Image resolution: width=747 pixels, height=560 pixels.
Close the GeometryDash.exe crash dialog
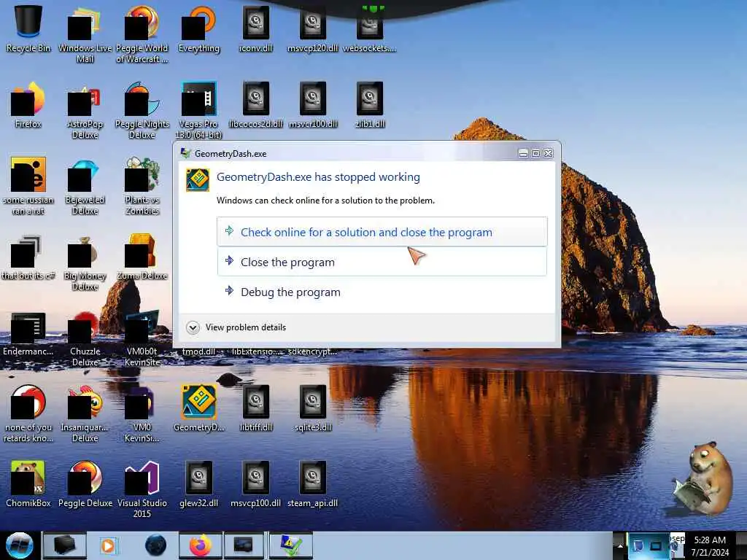tap(549, 153)
